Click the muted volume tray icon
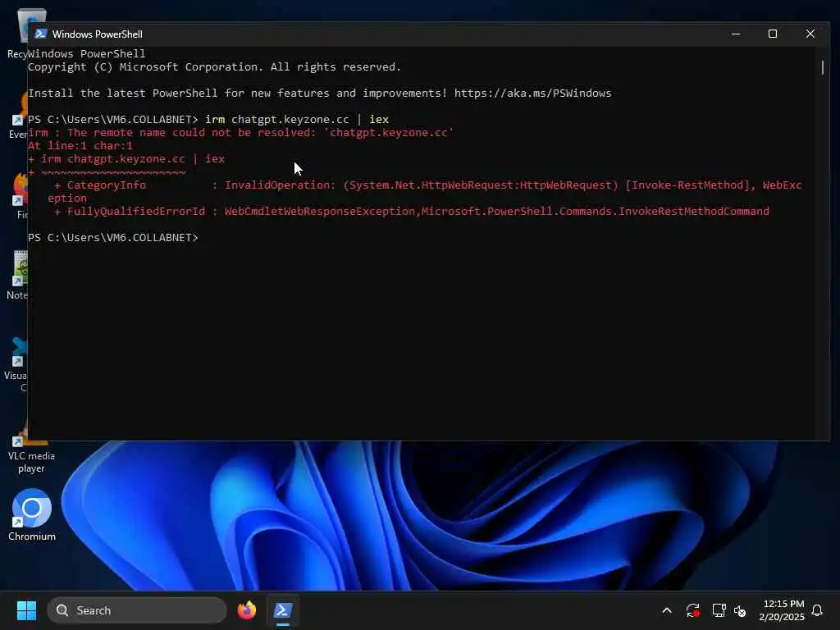 (741, 610)
